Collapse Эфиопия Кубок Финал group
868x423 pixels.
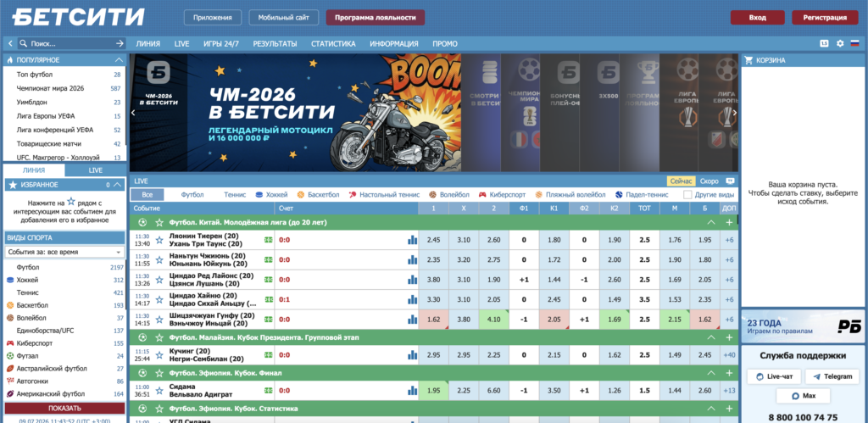point(711,373)
